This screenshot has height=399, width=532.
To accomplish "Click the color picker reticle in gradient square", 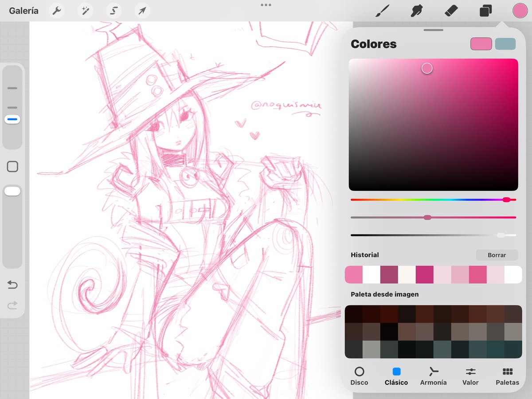I will [427, 68].
